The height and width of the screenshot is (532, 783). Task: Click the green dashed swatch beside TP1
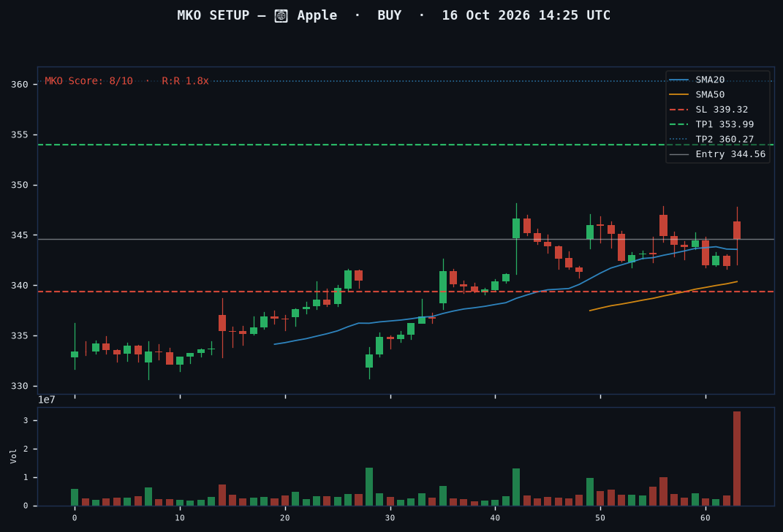click(678, 124)
